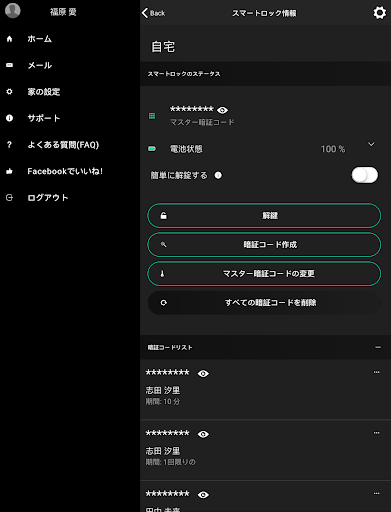391x512 pixels.
Task: Open サポート menu item
Action: 44,118
